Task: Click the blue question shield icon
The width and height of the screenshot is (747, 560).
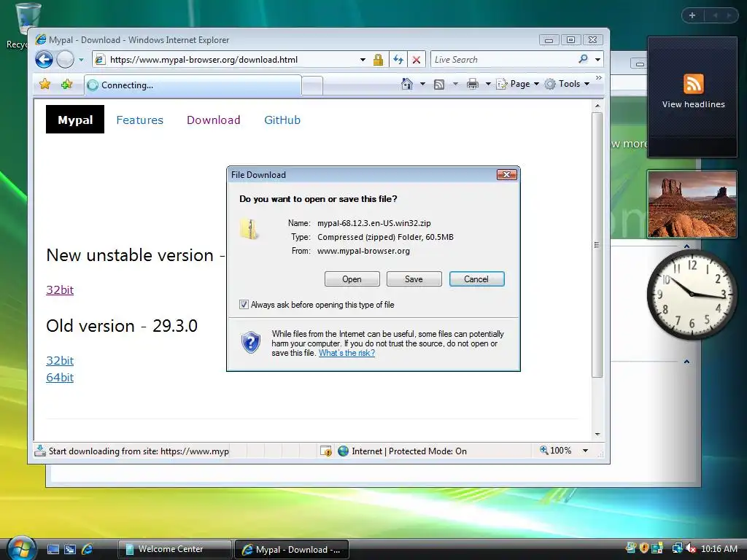Action: pos(251,342)
